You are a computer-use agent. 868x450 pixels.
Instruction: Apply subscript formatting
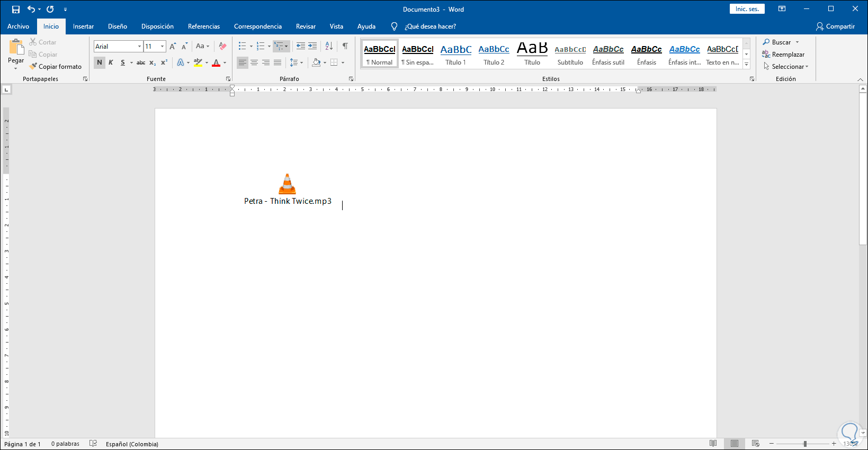click(153, 62)
